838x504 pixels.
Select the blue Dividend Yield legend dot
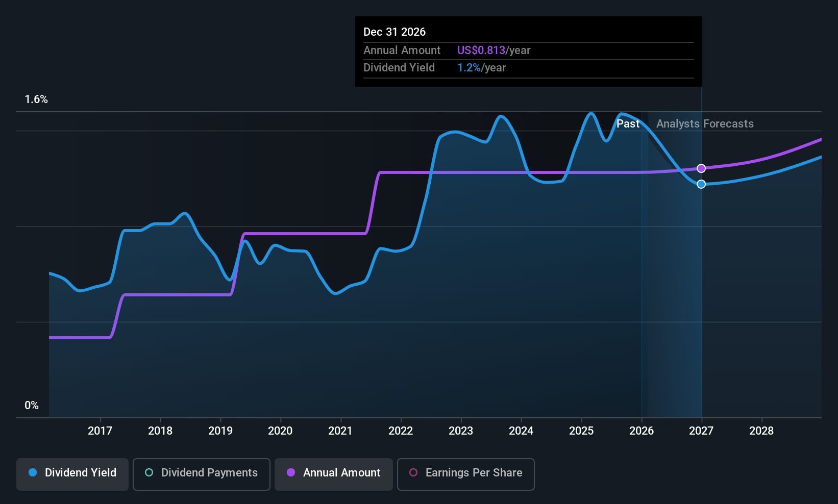click(x=32, y=473)
